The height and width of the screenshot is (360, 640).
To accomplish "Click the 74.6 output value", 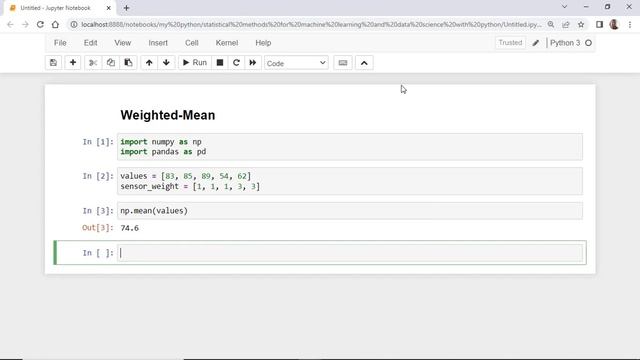I will click(x=129, y=228).
